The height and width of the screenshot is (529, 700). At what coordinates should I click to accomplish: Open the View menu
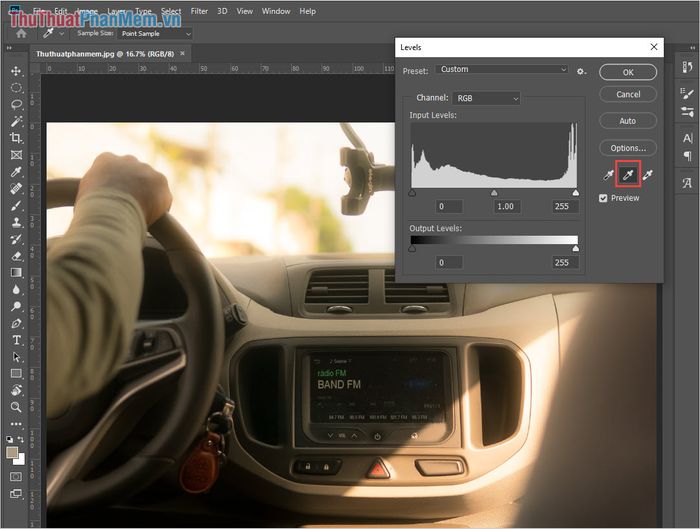coord(245,11)
